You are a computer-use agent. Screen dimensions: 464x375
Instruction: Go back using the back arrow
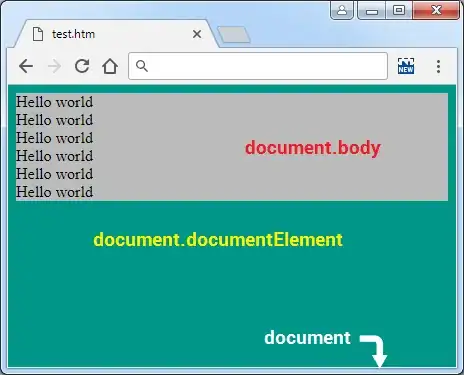click(x=26, y=66)
